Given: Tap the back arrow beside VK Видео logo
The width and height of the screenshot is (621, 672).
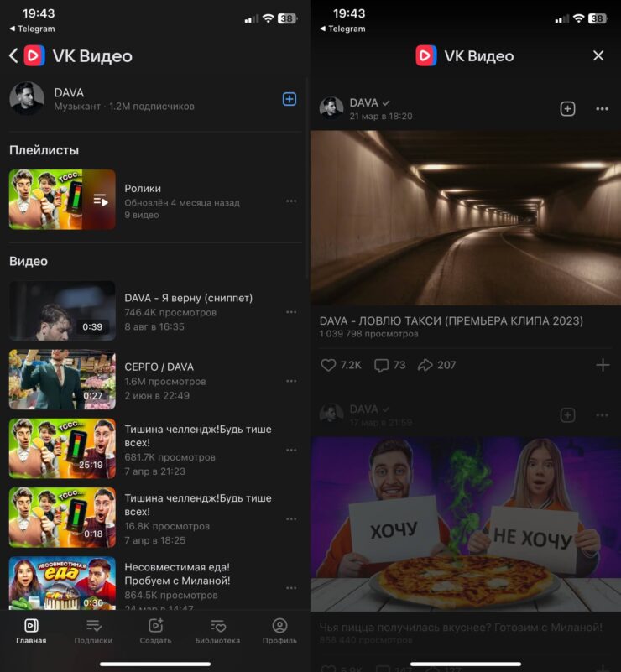Looking at the screenshot, I should [x=13, y=56].
